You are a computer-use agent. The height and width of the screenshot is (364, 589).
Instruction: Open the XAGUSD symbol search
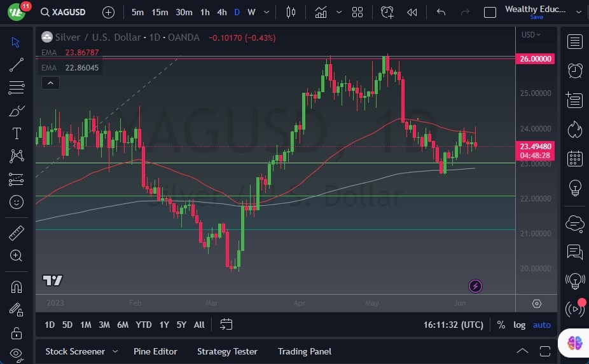click(63, 12)
